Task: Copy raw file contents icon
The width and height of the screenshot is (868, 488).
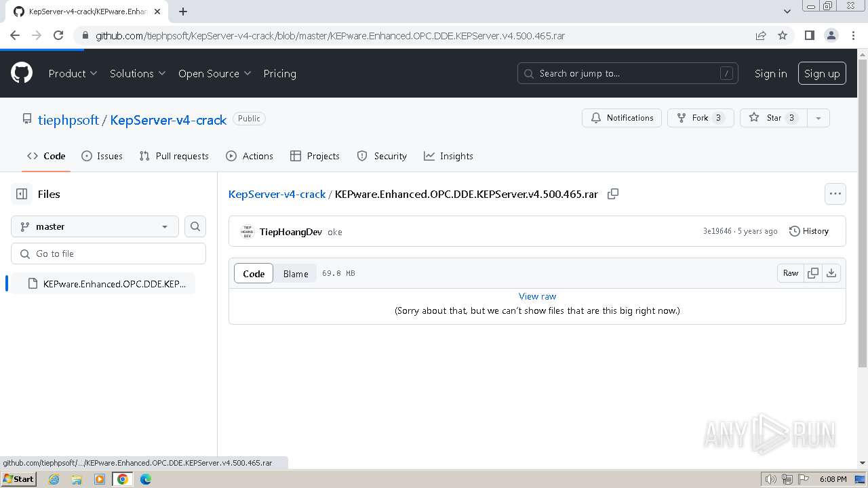Action: pyautogui.click(x=813, y=273)
